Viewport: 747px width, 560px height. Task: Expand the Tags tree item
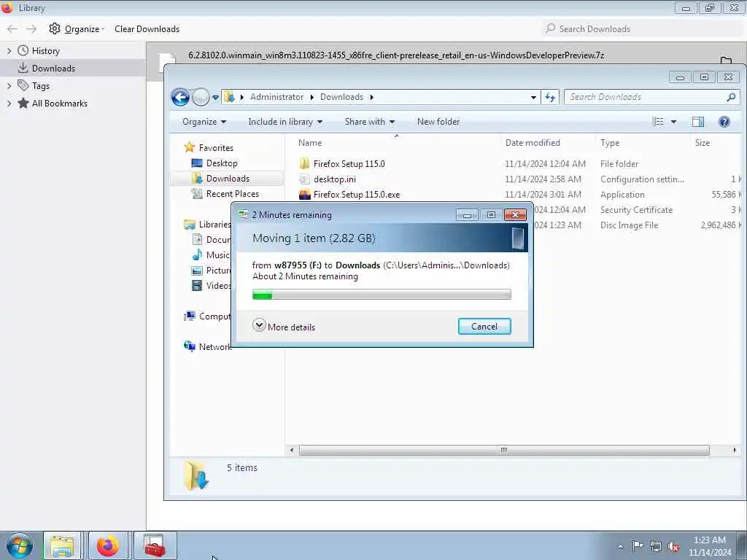(9, 86)
